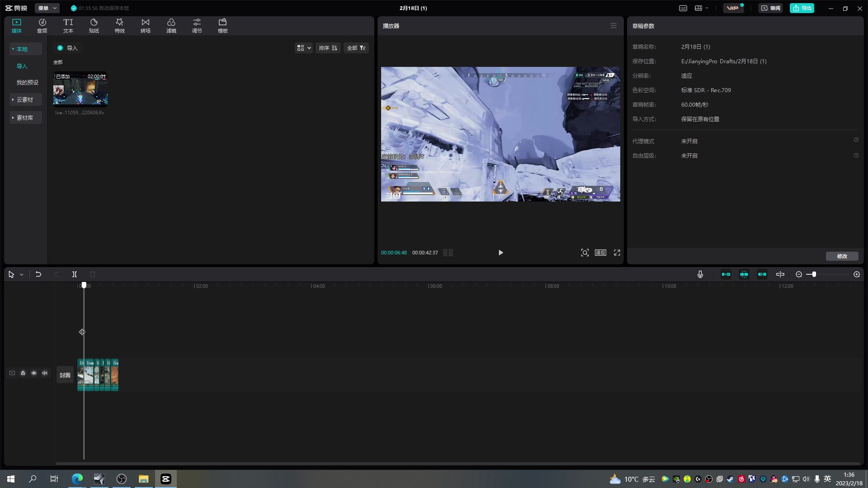This screenshot has width=868, height=488.
Task: Select 导入 in the left sidebar
Action: click(22, 66)
